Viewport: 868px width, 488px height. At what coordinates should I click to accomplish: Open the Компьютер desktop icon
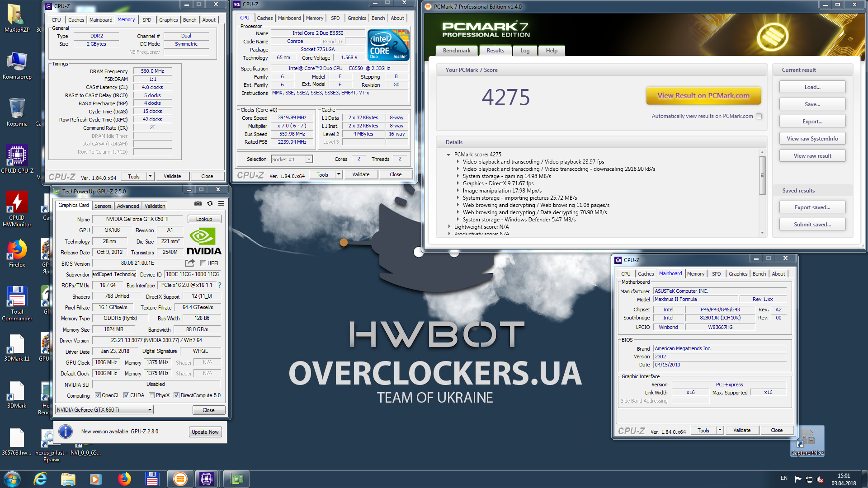tap(17, 66)
